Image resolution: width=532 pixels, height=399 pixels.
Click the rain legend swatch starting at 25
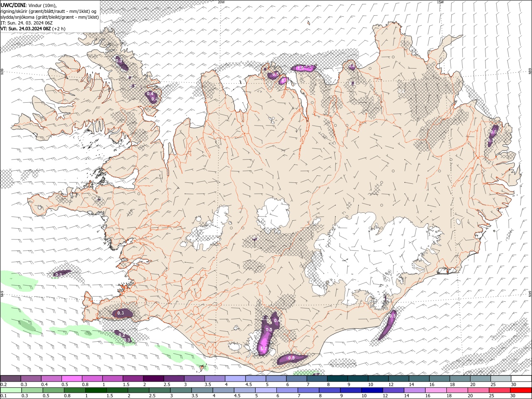tap(499, 390)
